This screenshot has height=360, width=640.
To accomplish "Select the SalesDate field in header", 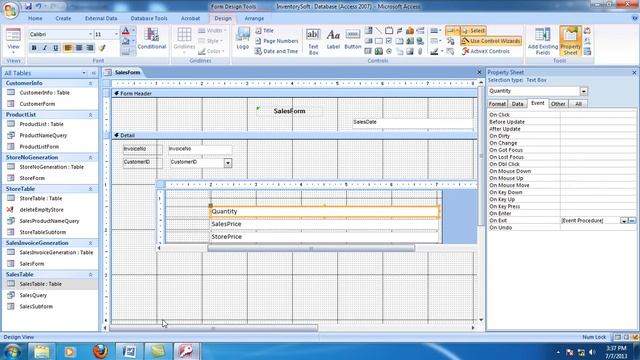I will click(x=412, y=124).
